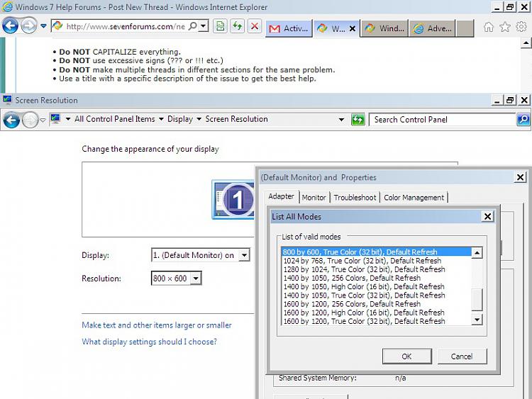Image resolution: width=532 pixels, height=399 pixels.
Task: Select '1600 by 1200, True Color (32 bit)' mode
Action: click(x=376, y=321)
